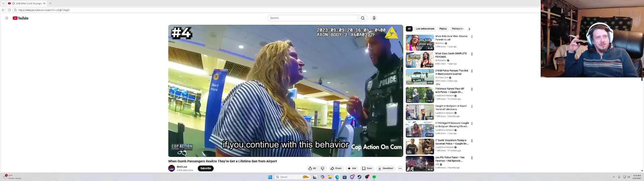Open the Ask AI sparkle button
Image resolution: width=644 pixels, height=181 pixels.
[x=352, y=168]
